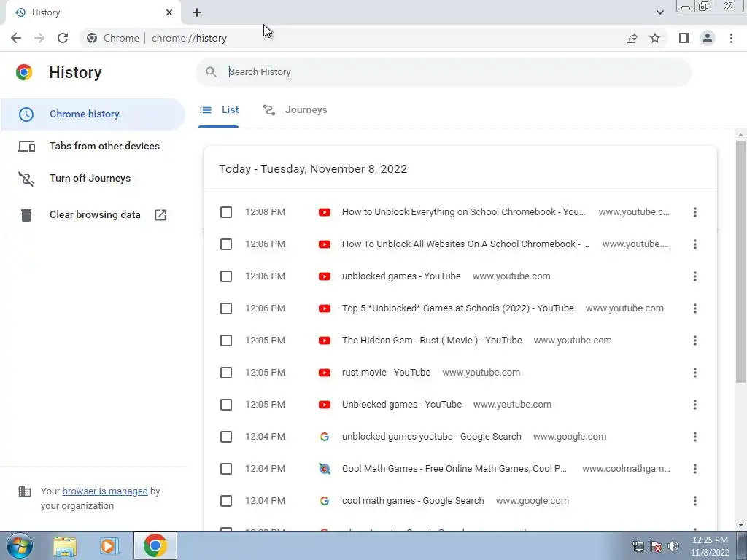
Task: Click the Cool Math Games site favicon
Action: click(325, 469)
